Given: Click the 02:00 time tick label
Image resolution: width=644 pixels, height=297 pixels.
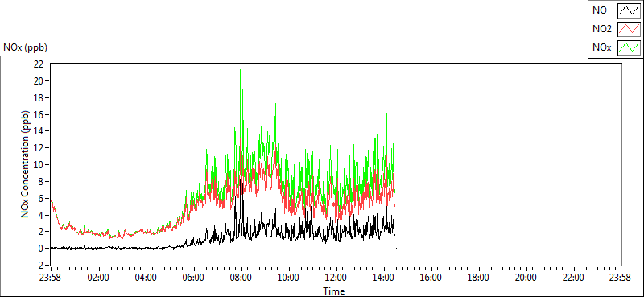Looking at the screenshot, I should point(98,278).
